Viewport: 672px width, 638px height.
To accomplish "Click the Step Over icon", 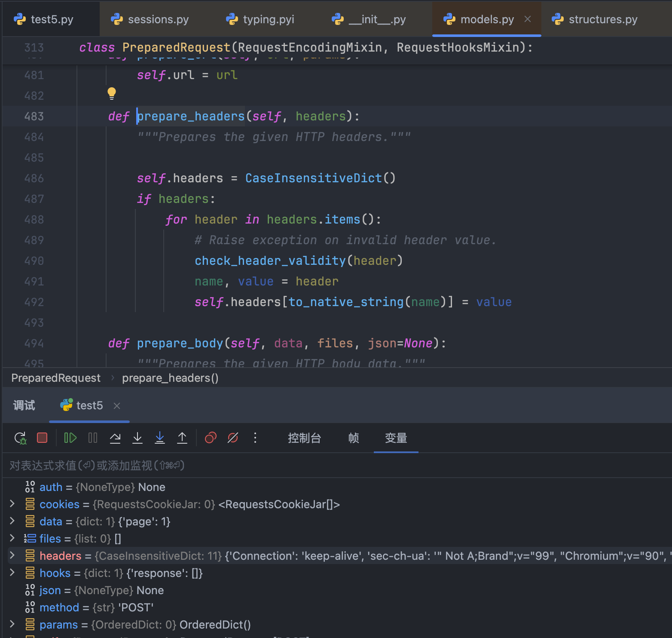I will pos(115,438).
